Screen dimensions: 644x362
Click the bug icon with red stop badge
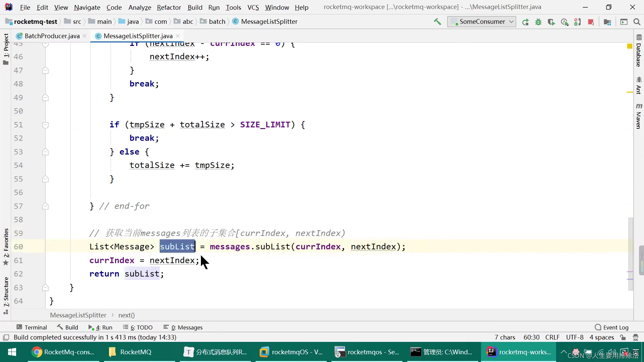point(578,22)
